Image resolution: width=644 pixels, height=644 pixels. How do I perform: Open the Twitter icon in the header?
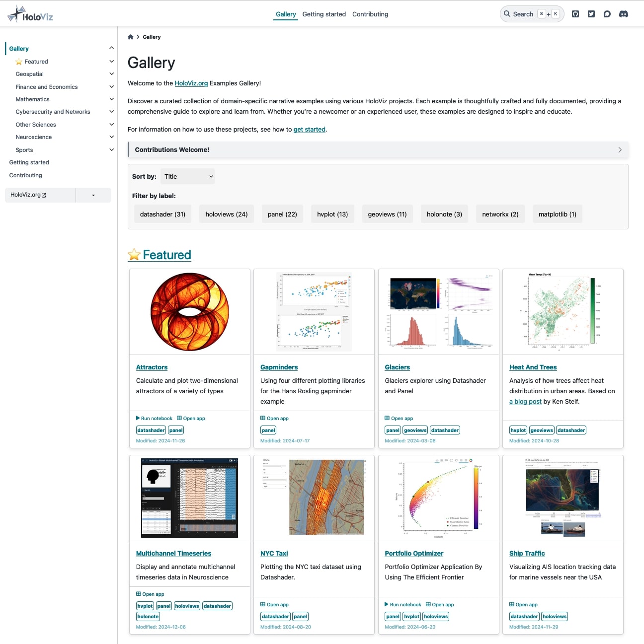pyautogui.click(x=591, y=14)
